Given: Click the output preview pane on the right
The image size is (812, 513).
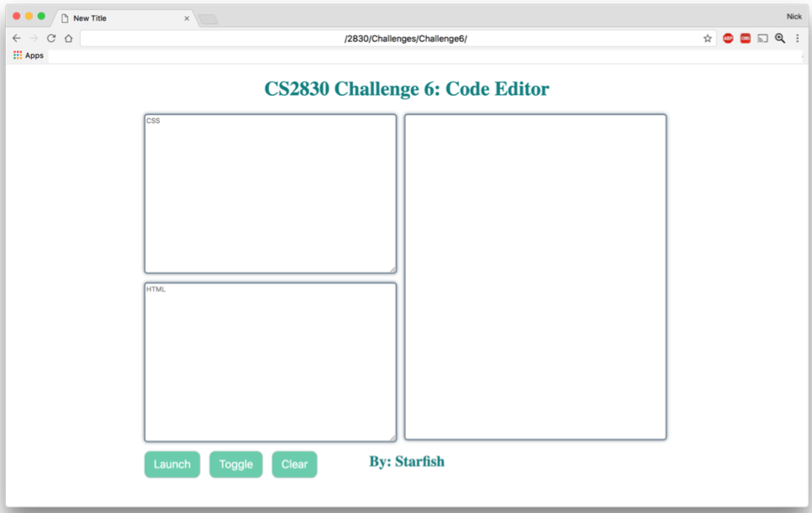Looking at the screenshot, I should click(x=535, y=278).
